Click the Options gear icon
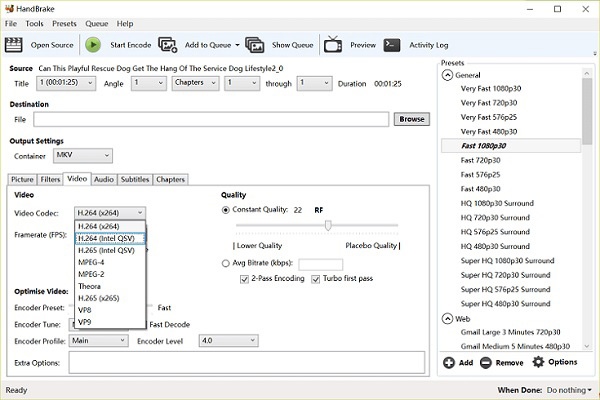Image resolution: width=600 pixels, height=400 pixels. pos(538,362)
